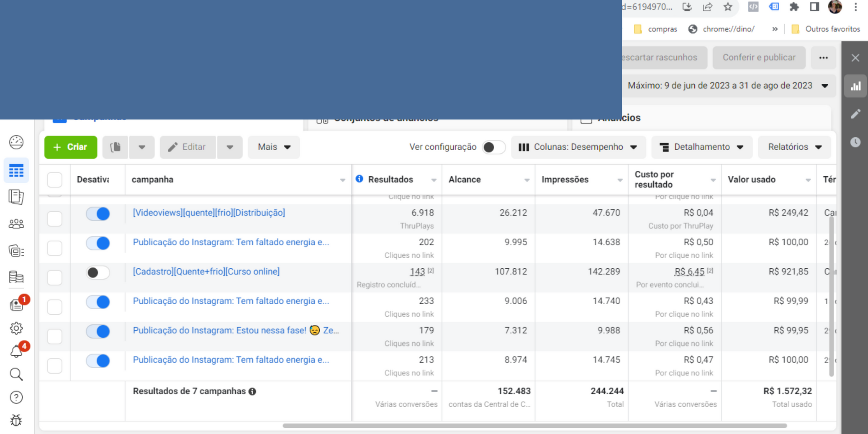Open the date range selector dropdown

pyautogui.click(x=728, y=86)
